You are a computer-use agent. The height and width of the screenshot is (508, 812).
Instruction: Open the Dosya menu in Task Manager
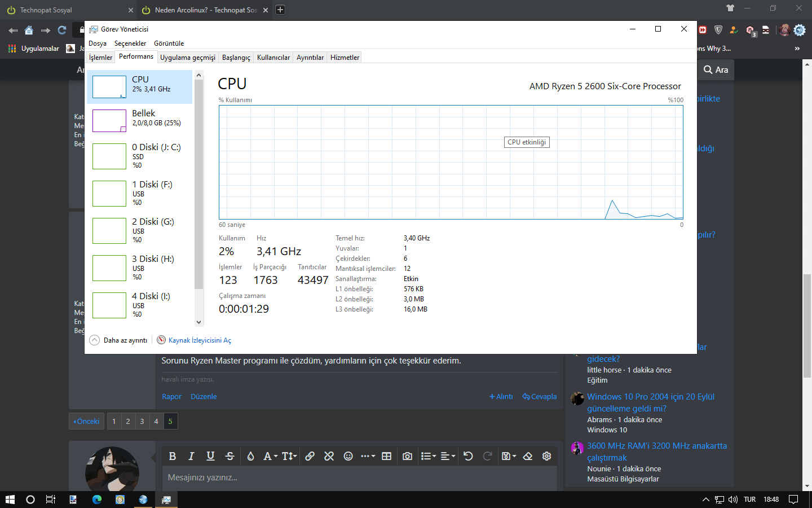click(98, 43)
